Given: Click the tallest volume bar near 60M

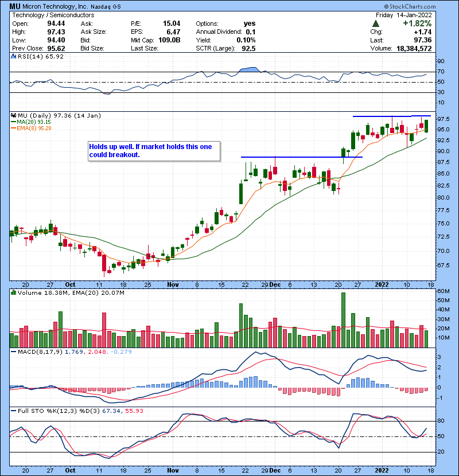Looking at the screenshot, I should pyautogui.click(x=343, y=320).
